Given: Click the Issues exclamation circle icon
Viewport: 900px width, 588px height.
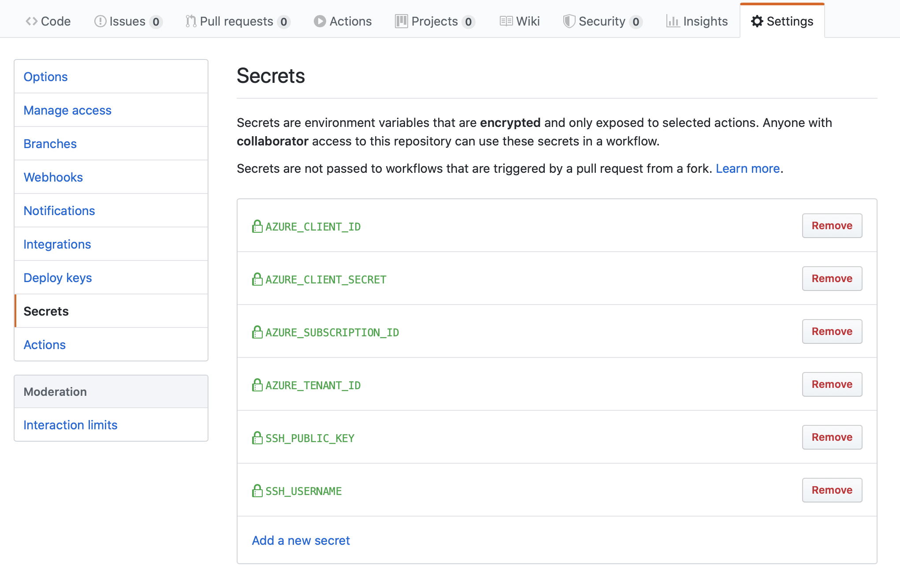Looking at the screenshot, I should pyautogui.click(x=100, y=21).
